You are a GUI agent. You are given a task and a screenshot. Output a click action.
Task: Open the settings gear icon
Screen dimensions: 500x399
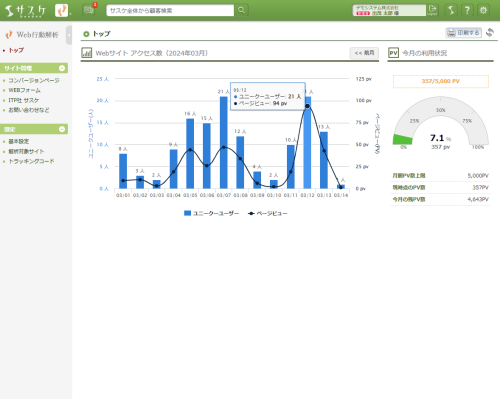click(483, 10)
